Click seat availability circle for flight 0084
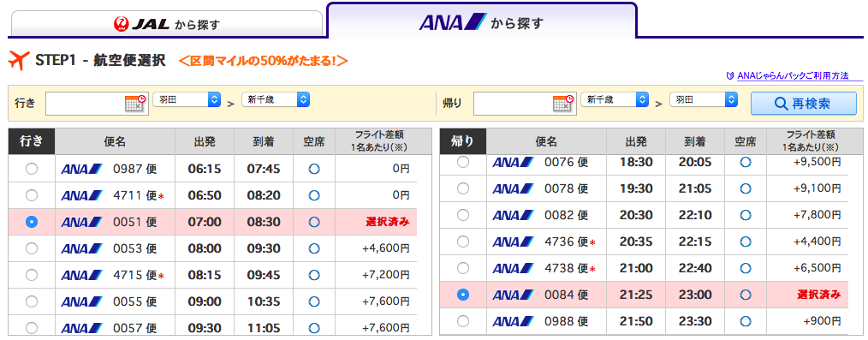 [746, 295]
